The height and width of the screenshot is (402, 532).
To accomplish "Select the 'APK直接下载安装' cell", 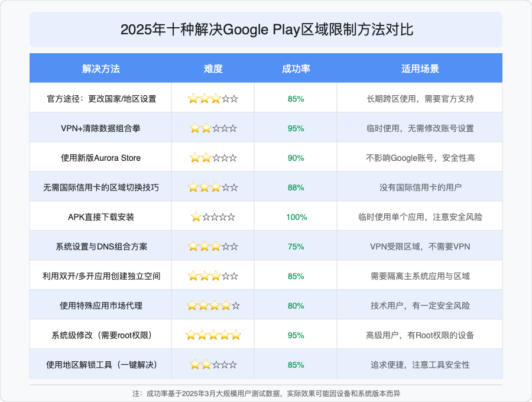I will coord(100,217).
